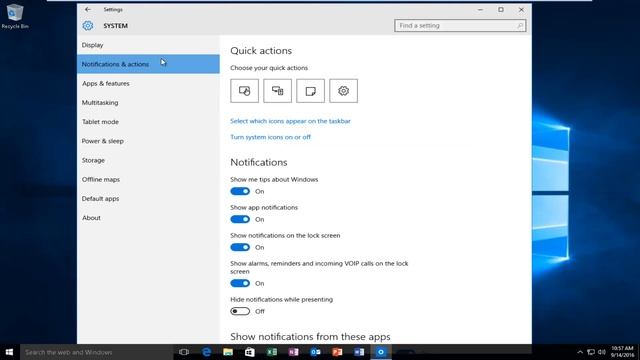Open the taskbar clock and date
640x360 pixels.
click(x=622, y=352)
